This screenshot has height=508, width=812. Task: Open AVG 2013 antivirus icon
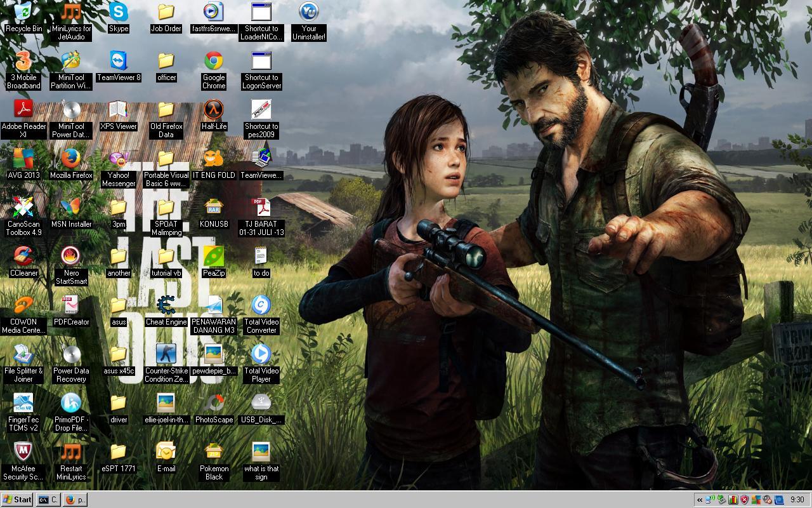point(23,158)
